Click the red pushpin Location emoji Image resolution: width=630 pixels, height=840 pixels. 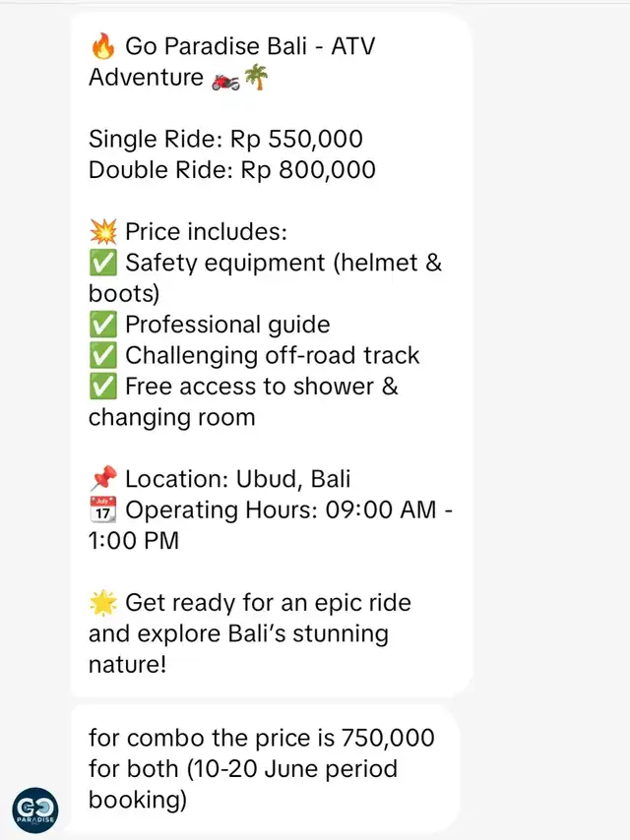click(103, 478)
